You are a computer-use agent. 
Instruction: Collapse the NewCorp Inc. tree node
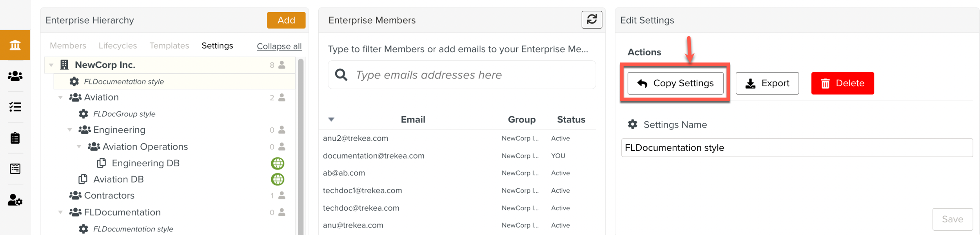(51, 65)
